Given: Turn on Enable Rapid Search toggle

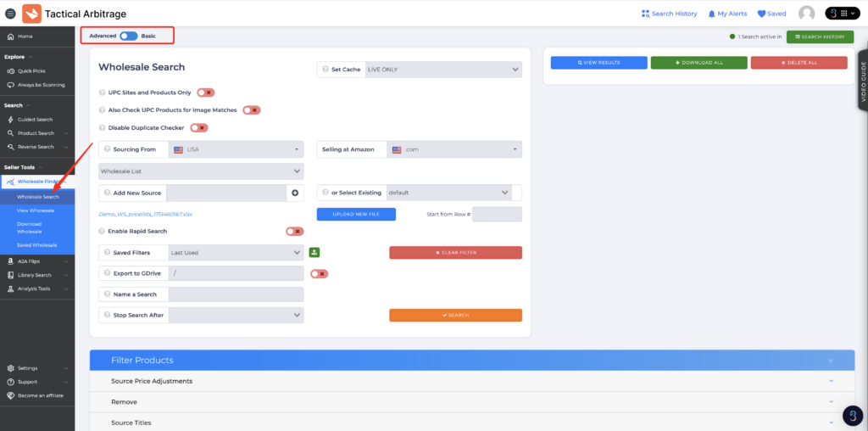Looking at the screenshot, I should pyautogui.click(x=294, y=231).
